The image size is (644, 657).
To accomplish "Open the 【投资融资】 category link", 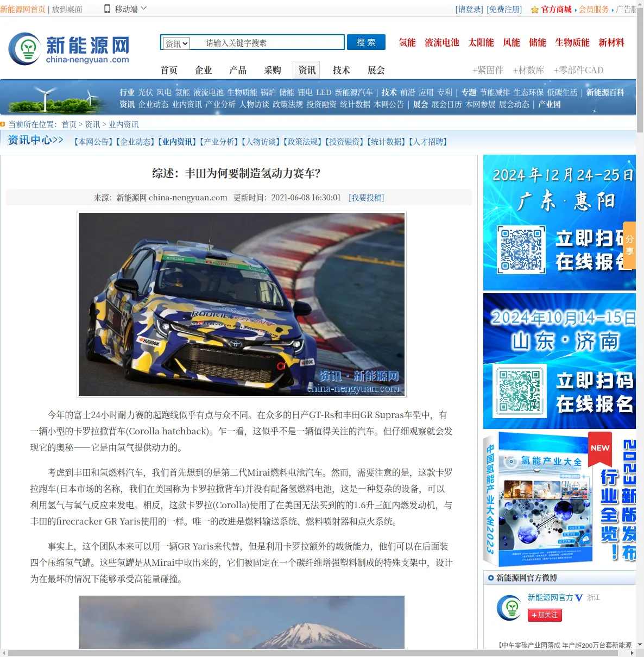I will (344, 142).
